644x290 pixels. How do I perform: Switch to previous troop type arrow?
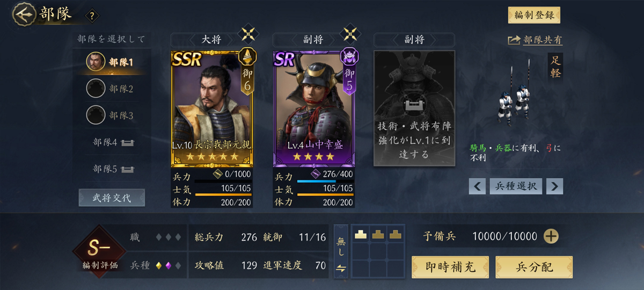(x=477, y=186)
